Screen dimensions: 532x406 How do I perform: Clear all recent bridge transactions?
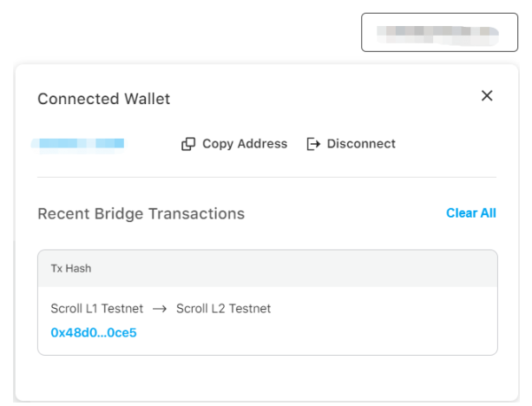pos(471,213)
